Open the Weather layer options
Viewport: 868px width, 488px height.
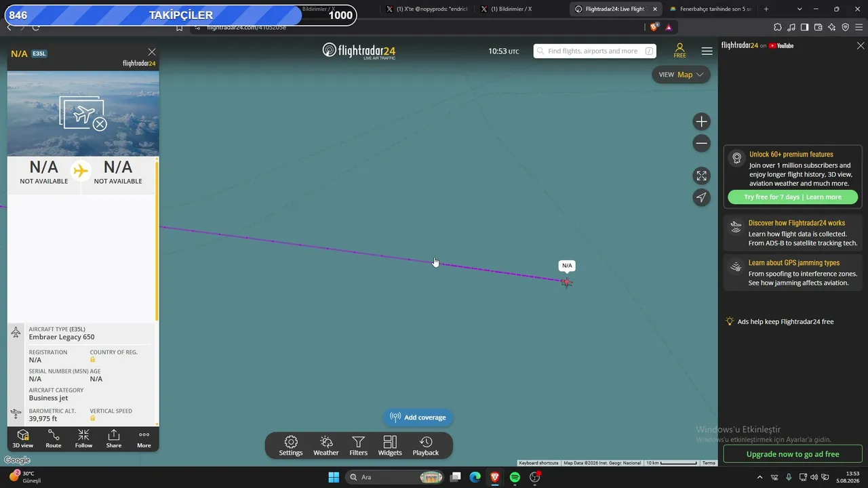tap(326, 446)
